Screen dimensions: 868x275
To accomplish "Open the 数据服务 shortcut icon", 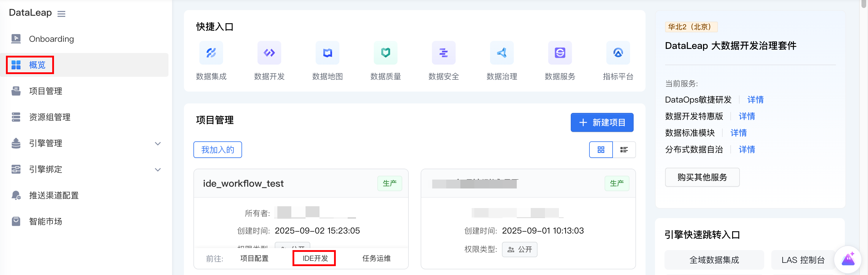I will (560, 53).
